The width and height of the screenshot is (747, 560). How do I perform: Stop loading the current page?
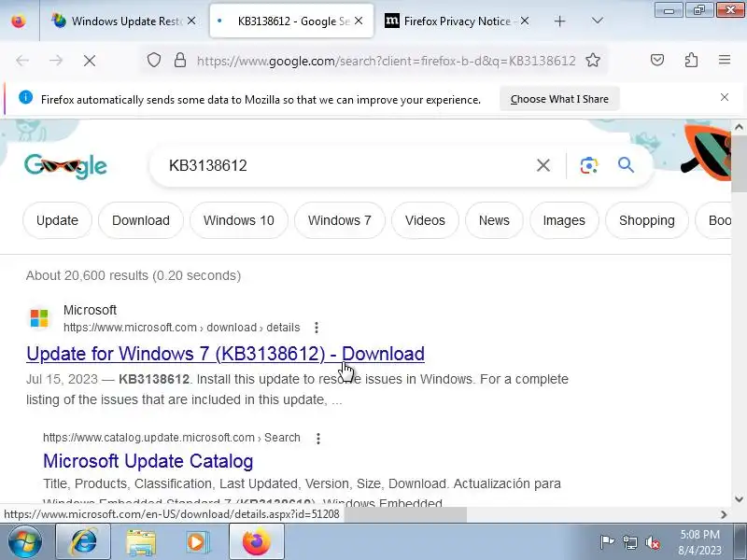coord(90,61)
